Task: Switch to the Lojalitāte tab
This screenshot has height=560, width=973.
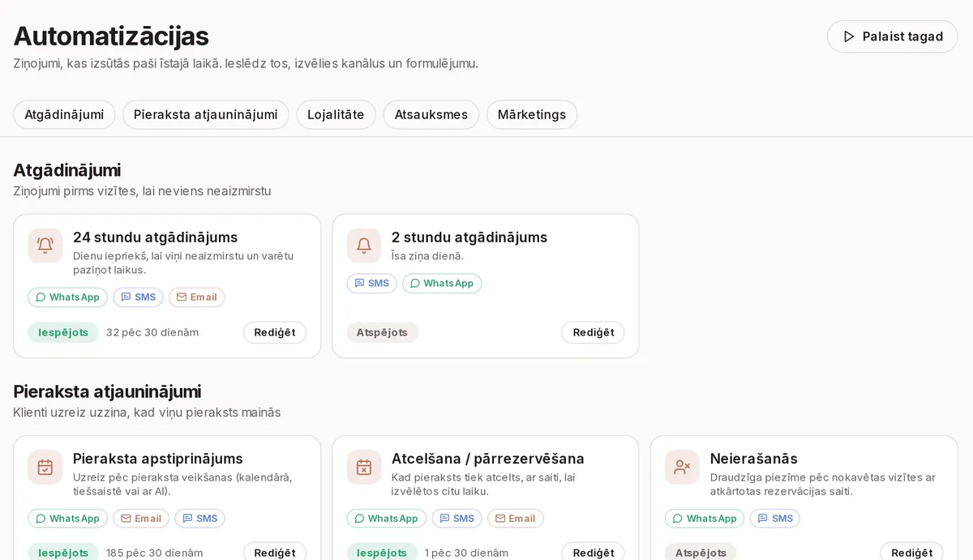Action: (336, 115)
